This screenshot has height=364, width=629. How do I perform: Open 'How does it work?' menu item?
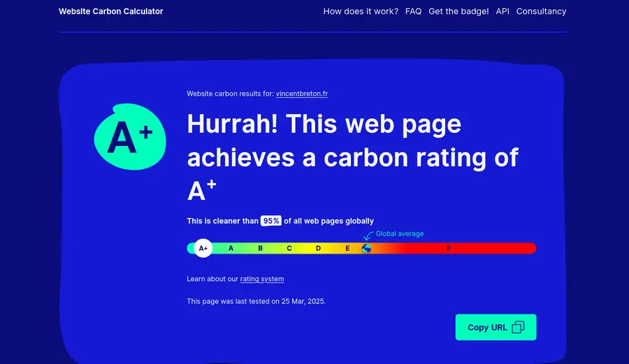[361, 11]
